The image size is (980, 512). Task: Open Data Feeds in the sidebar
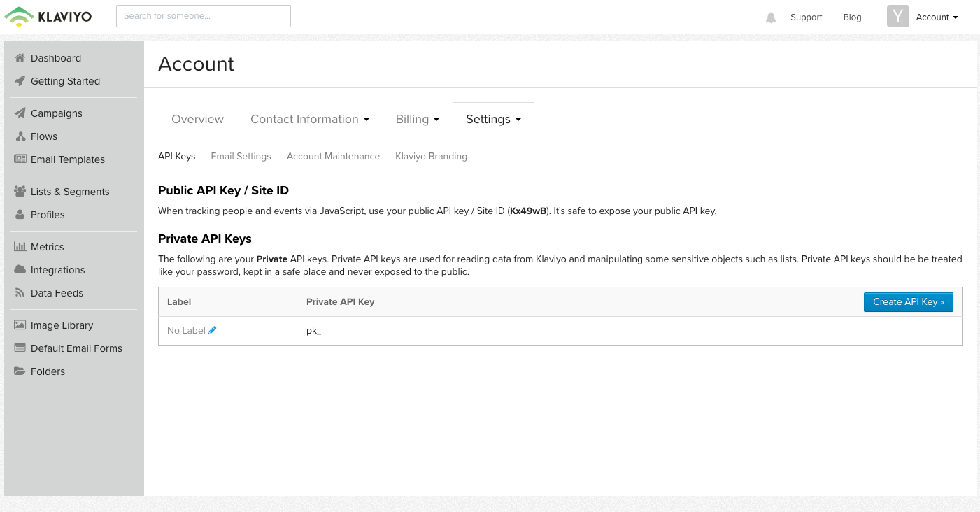click(20, 293)
